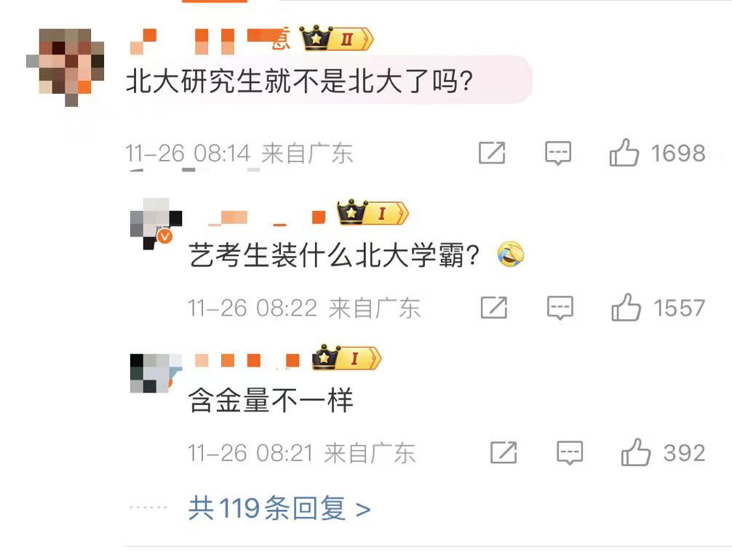This screenshot has width=732, height=560.
Task: Open the top commenter's username
Action: pos(210,40)
